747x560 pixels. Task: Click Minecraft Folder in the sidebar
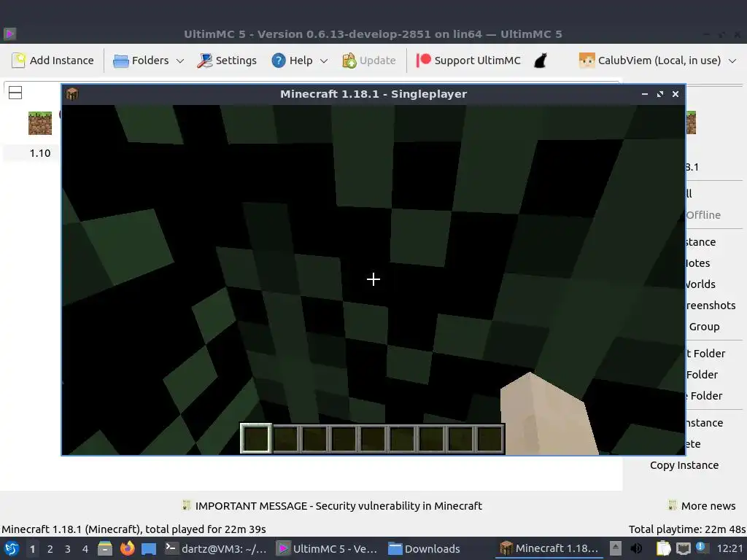pyautogui.click(x=705, y=354)
